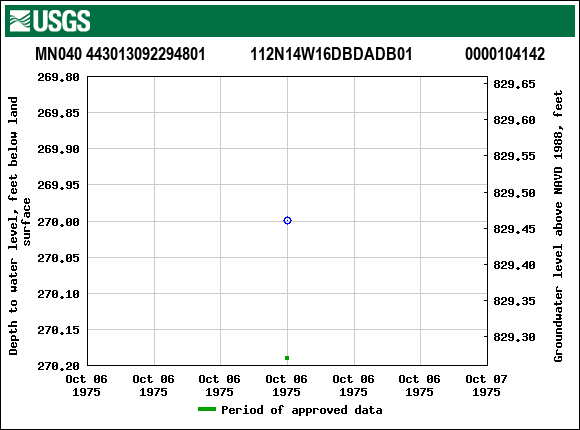Click the left axis label '269.90'

58,149
